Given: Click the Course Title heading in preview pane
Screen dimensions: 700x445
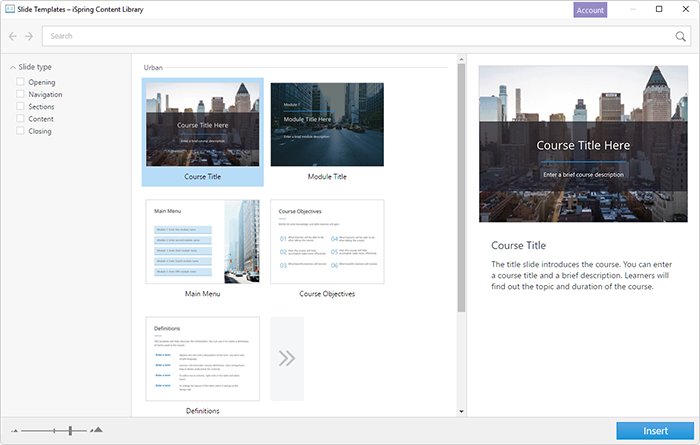Looking at the screenshot, I should (x=518, y=245).
